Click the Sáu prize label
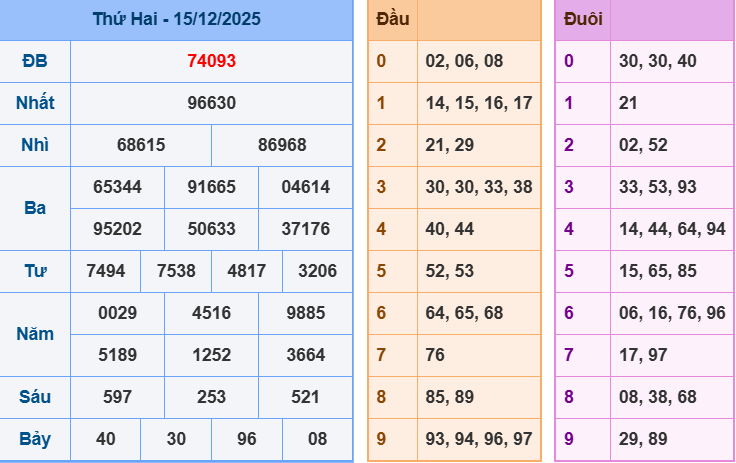Screen dimensions: 736x463 click(35, 397)
